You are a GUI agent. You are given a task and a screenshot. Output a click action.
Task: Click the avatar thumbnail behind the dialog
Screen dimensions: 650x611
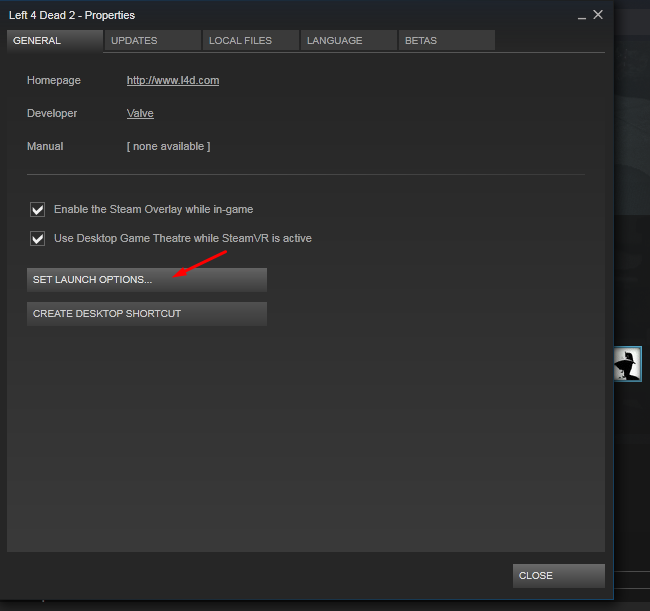click(x=628, y=364)
